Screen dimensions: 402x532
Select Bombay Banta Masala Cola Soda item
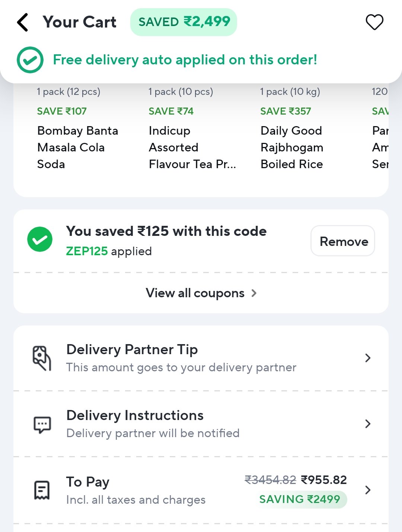pyautogui.click(x=77, y=147)
